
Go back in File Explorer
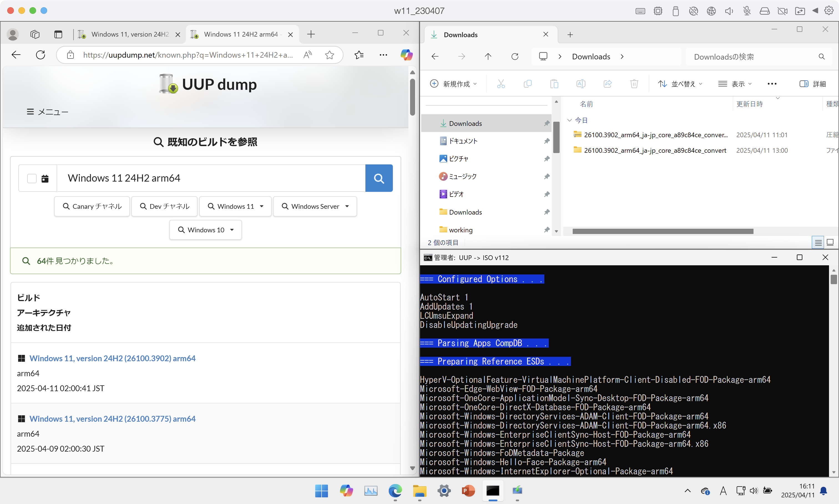click(x=435, y=56)
